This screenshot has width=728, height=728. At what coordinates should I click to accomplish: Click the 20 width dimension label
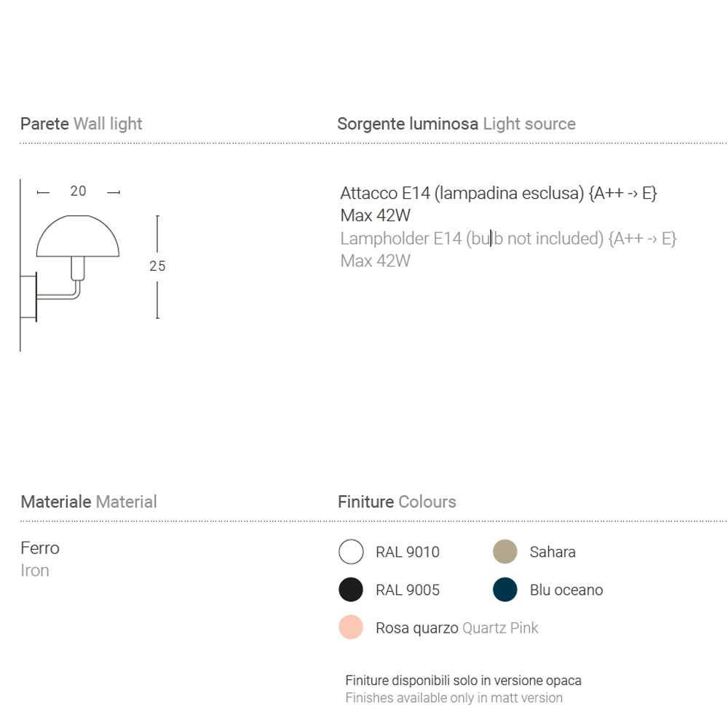(x=78, y=191)
